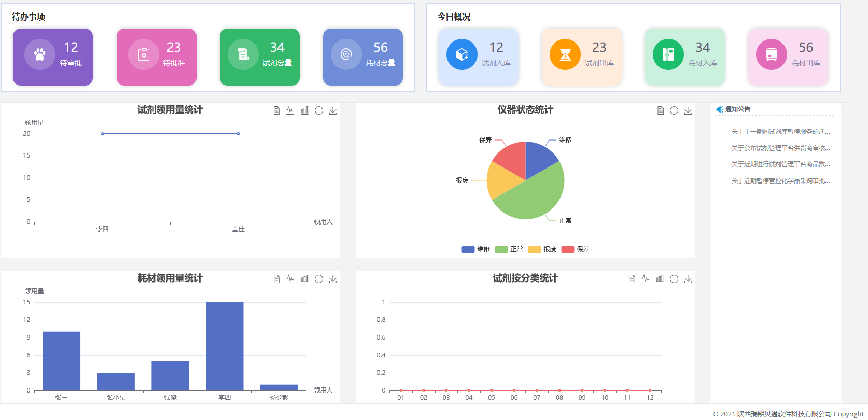
Task: Download 试剂按分类统计 chart as image
Action: tap(688, 279)
